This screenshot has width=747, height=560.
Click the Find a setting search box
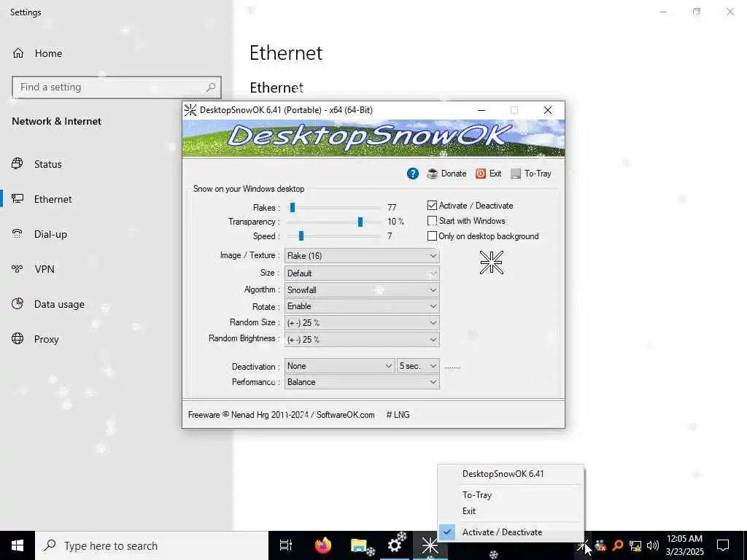tap(117, 87)
